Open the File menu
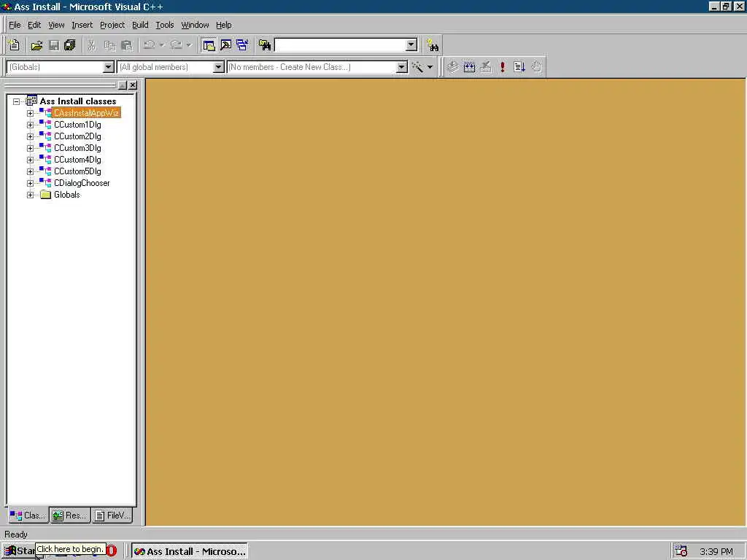747x560 pixels. point(15,25)
